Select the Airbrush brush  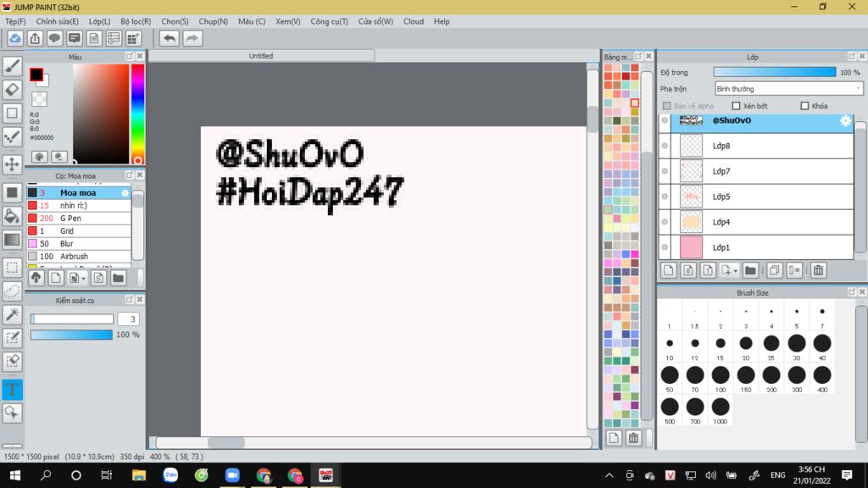(79, 256)
